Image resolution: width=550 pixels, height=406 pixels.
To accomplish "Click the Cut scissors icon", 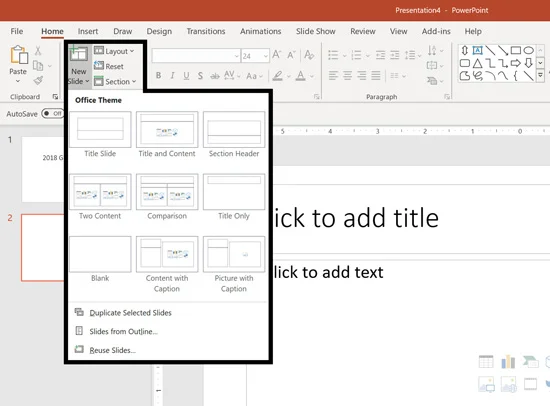I will (38, 51).
